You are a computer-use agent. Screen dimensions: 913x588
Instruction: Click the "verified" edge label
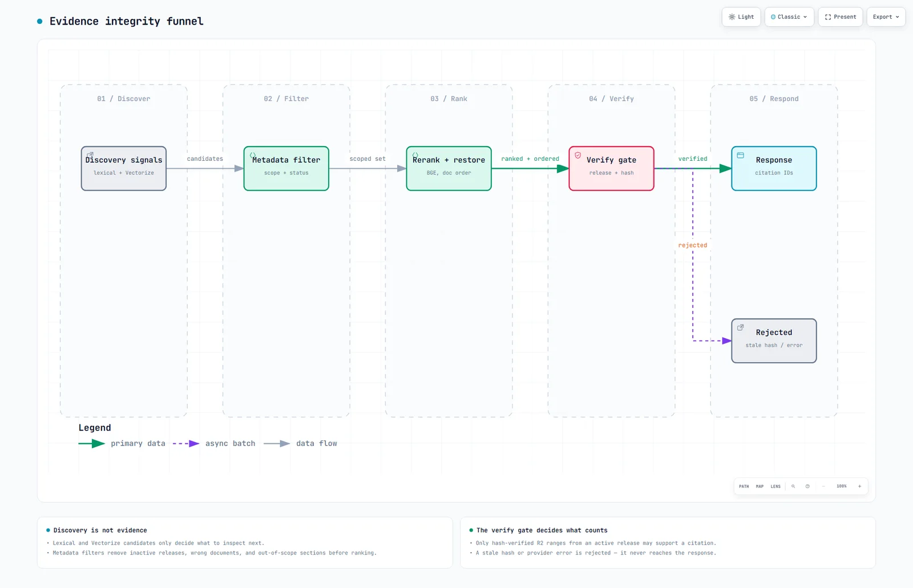click(693, 159)
